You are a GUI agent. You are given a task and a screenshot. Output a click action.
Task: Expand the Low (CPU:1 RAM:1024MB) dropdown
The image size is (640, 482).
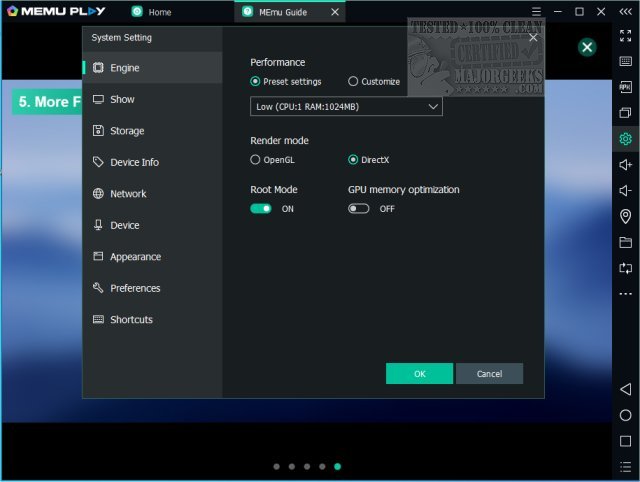click(x=346, y=107)
